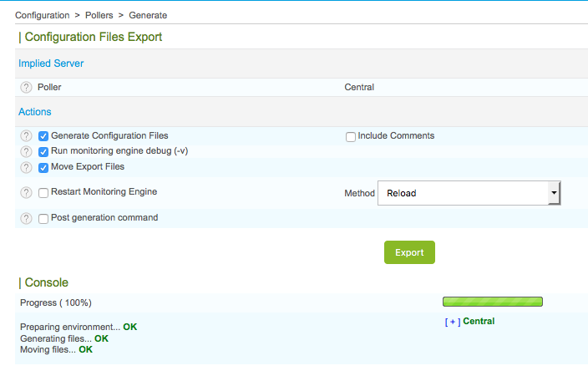Click the Central link in Console
This screenshot has width=588, height=376.
click(x=479, y=321)
